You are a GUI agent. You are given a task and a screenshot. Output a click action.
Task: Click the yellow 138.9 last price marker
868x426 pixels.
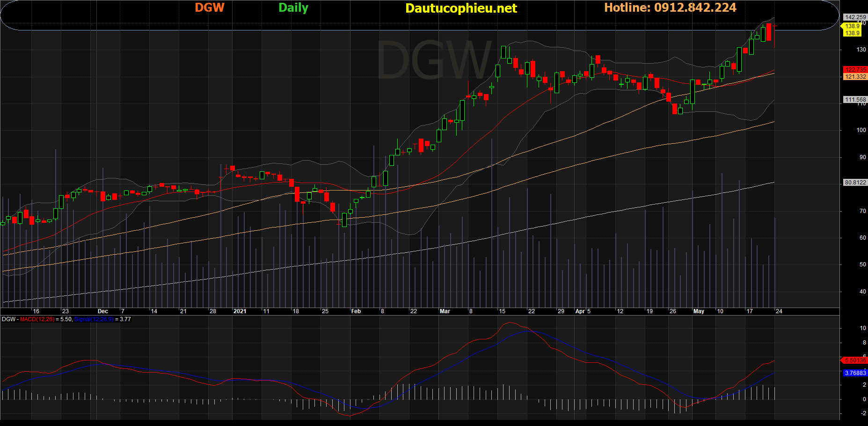[x=852, y=26]
